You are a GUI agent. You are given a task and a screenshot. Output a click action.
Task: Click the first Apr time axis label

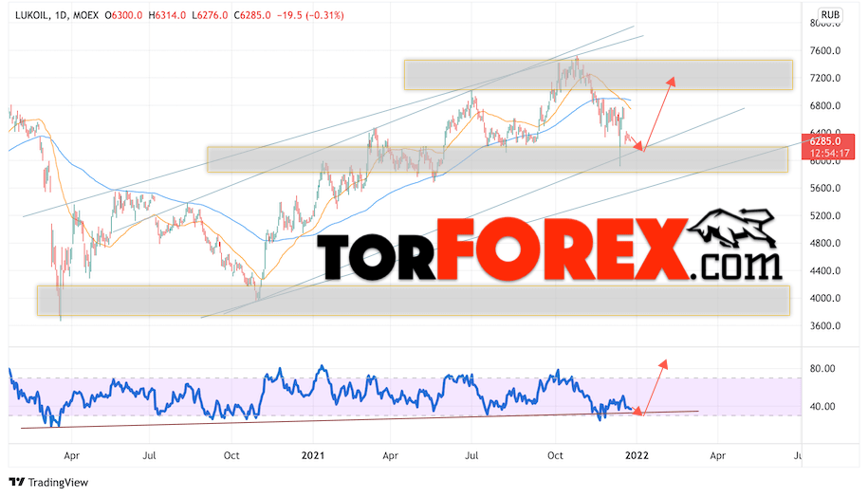71,455
